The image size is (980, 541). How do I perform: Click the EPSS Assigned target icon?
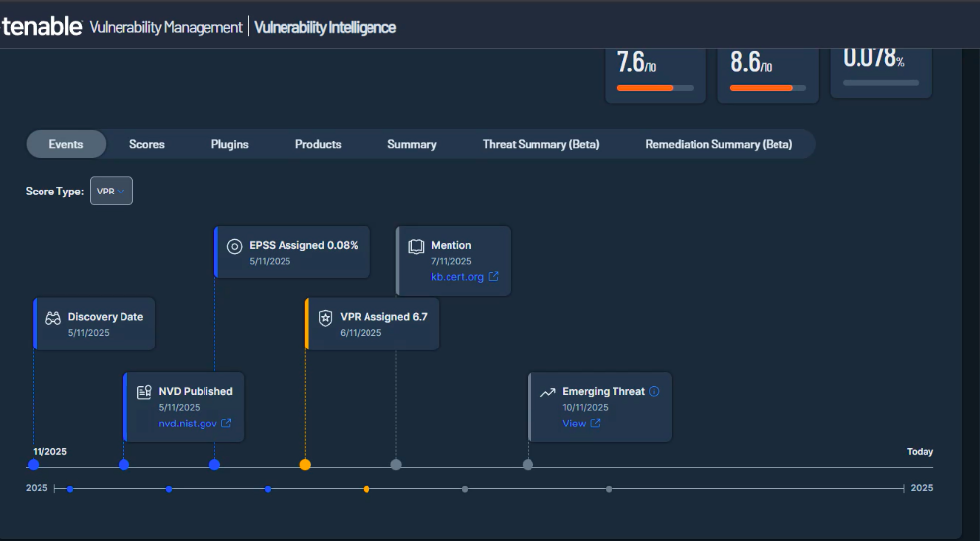[235, 246]
